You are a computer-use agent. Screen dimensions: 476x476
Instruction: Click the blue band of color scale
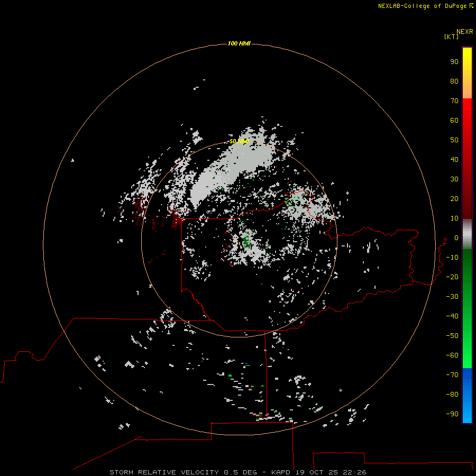pos(467,396)
